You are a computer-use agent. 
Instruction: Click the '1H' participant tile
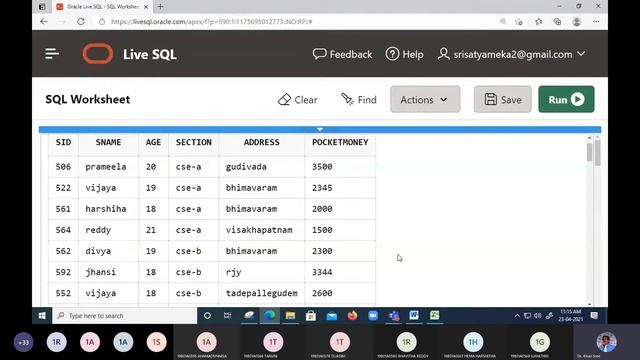click(473, 342)
